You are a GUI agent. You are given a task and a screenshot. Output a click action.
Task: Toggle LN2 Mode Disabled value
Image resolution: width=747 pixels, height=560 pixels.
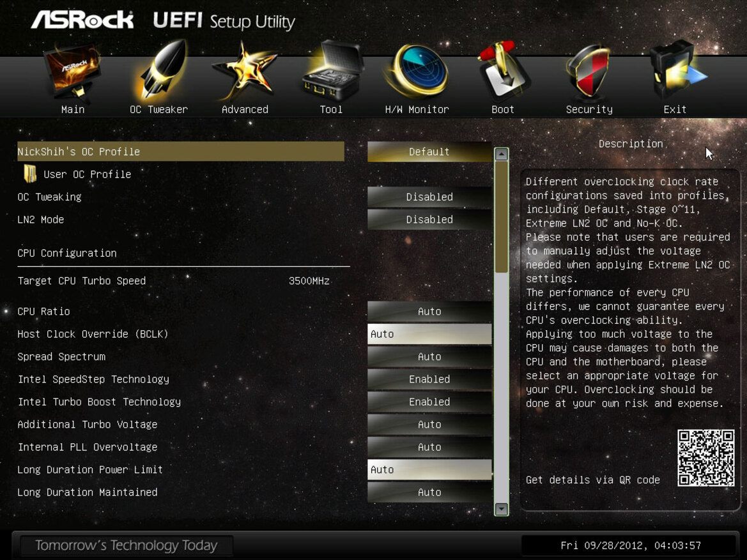[429, 220]
